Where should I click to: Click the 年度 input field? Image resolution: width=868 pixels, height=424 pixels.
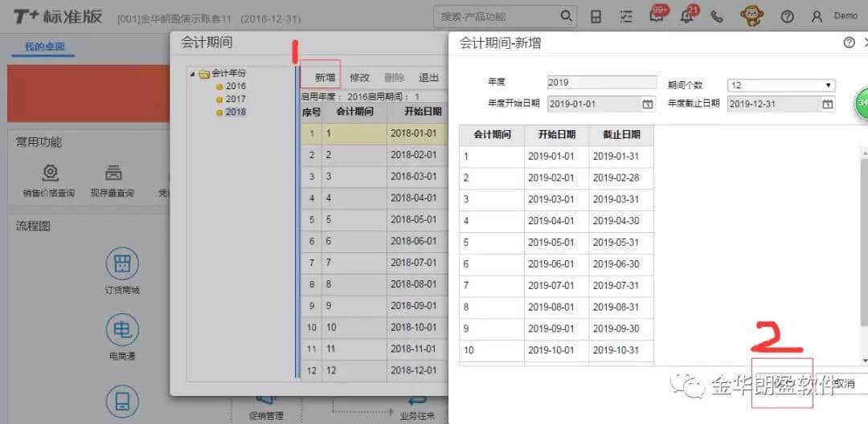click(601, 82)
